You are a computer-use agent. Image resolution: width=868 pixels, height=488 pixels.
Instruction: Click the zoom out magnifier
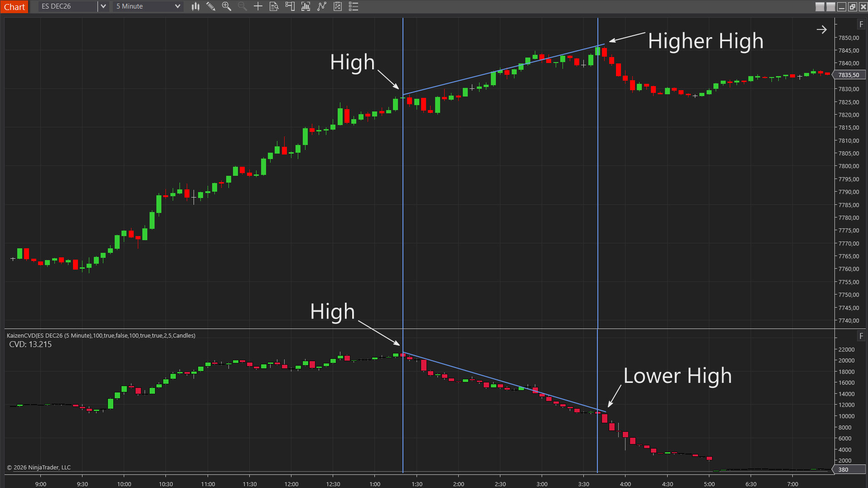(x=242, y=6)
